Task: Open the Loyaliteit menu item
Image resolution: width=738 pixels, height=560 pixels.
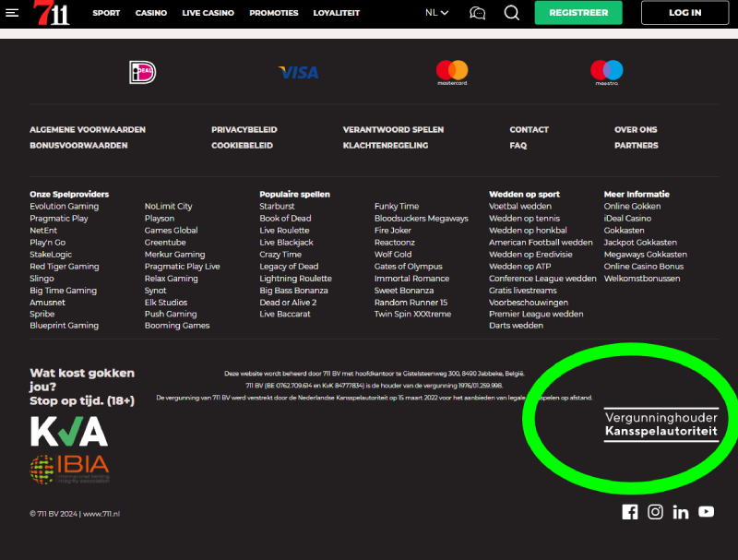Action: 337,13
